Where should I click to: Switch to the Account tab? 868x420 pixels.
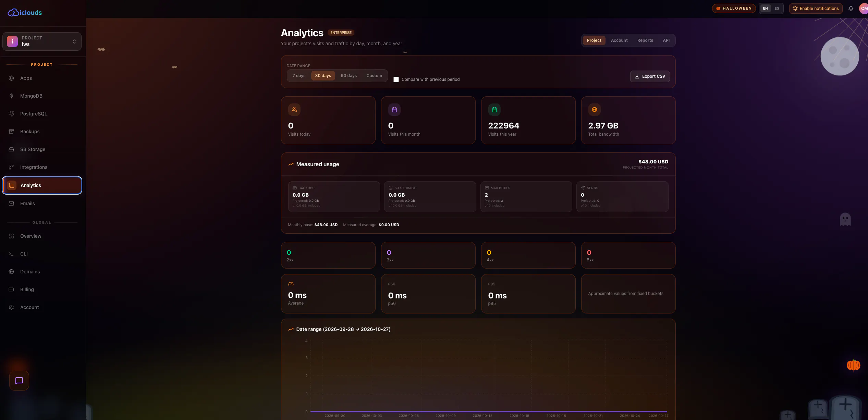[619, 40]
